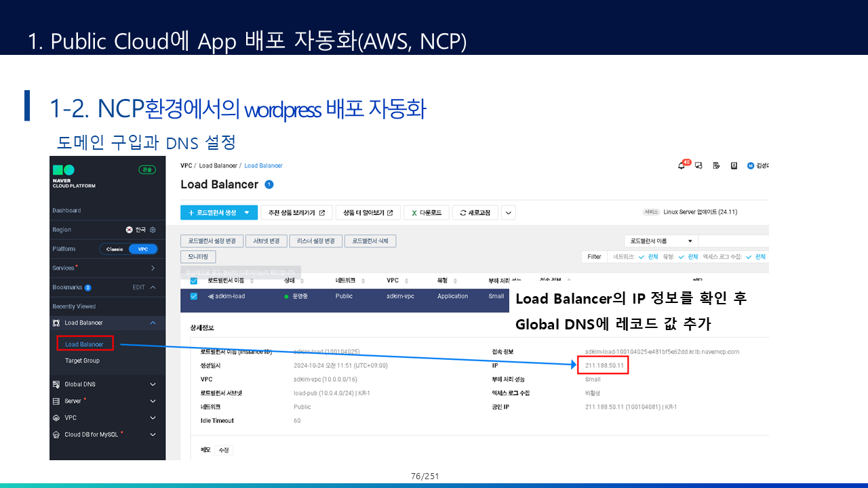Click 로드밸런서 삭제 button
The height and width of the screenshot is (488, 868).
coord(370,241)
